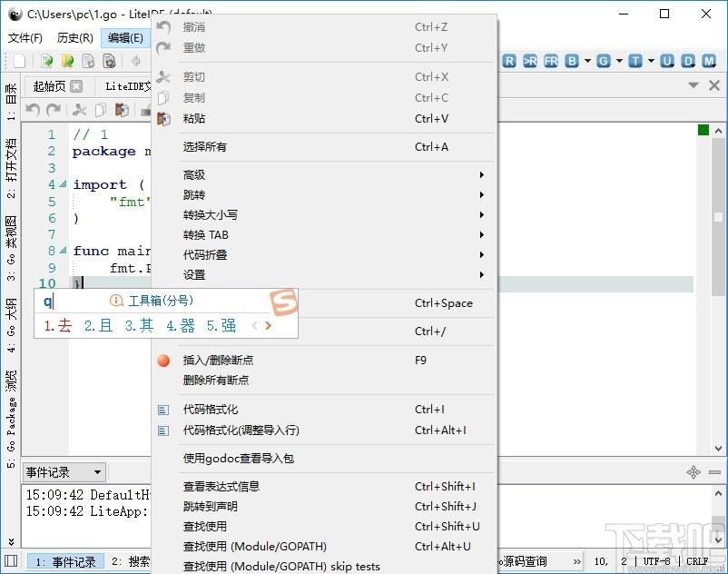Click the hide bar icon in output panel
Image resolution: width=728 pixels, height=574 pixels.
[714, 472]
